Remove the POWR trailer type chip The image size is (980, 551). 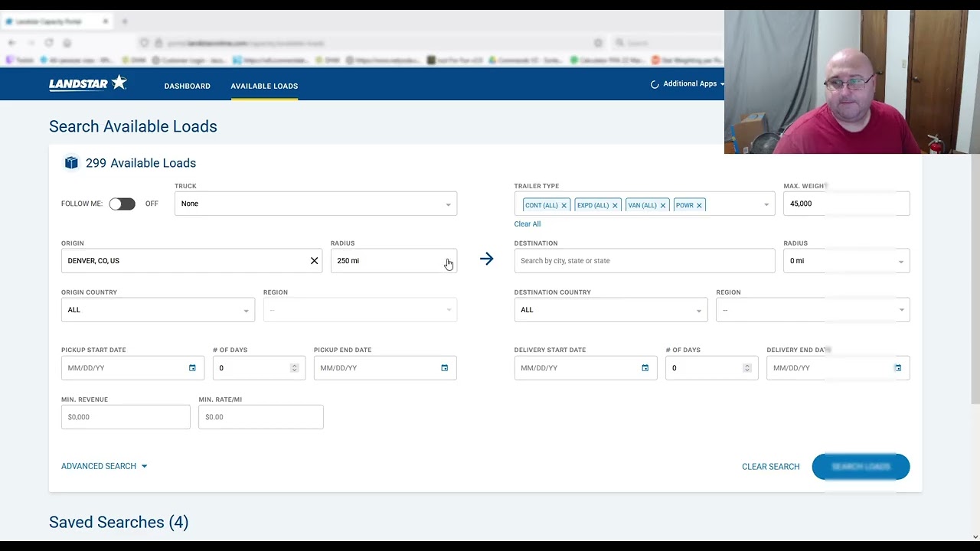(x=699, y=205)
